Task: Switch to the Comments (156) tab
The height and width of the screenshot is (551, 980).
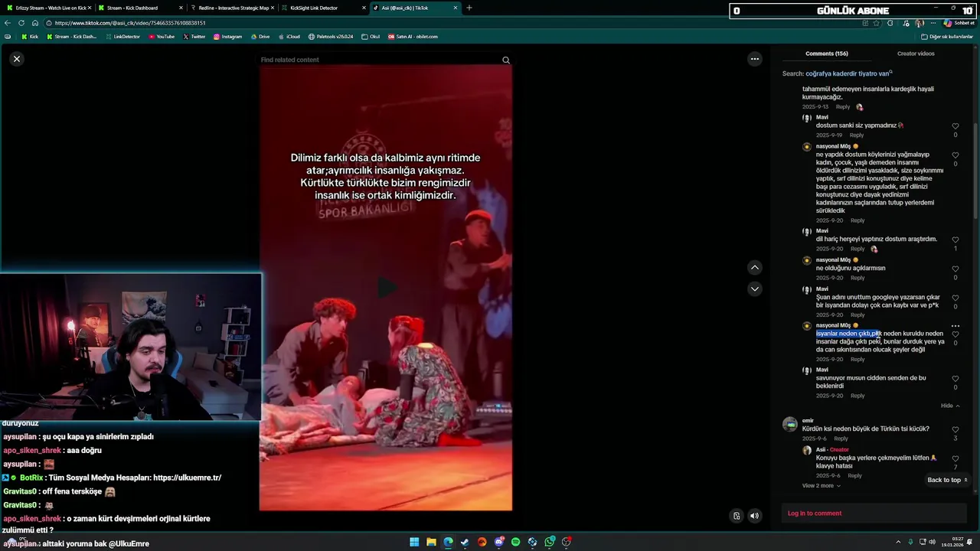Action: [827, 54]
